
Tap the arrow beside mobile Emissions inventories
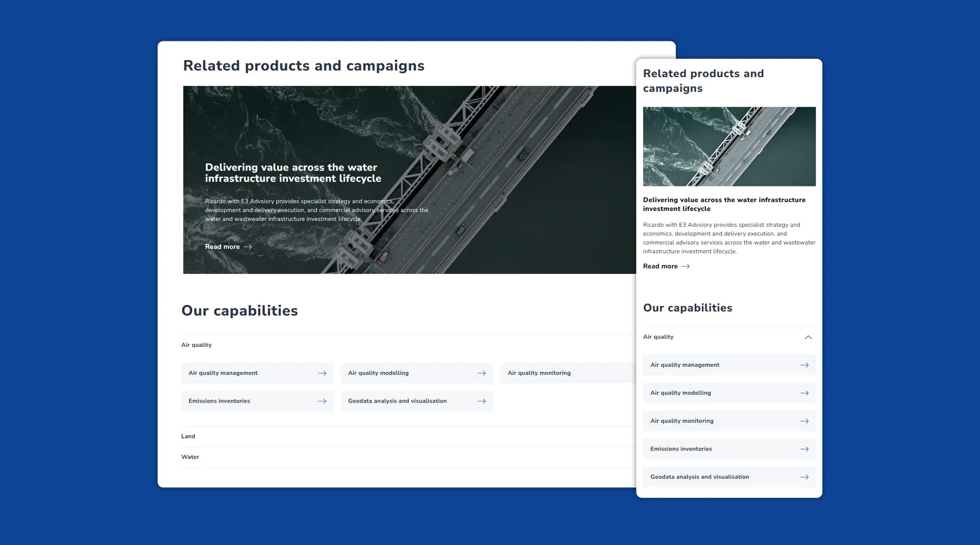[x=804, y=449]
